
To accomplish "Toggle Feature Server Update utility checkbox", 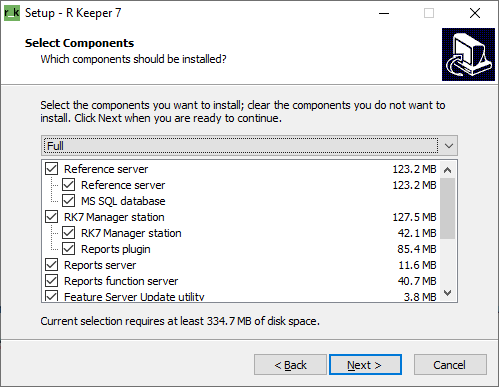I will click(51, 296).
